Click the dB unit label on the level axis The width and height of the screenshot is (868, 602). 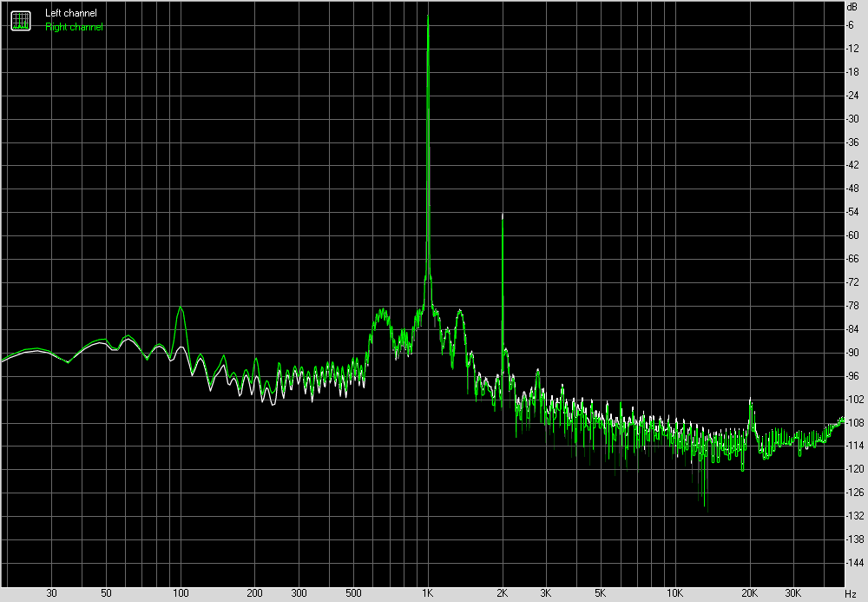851,6
